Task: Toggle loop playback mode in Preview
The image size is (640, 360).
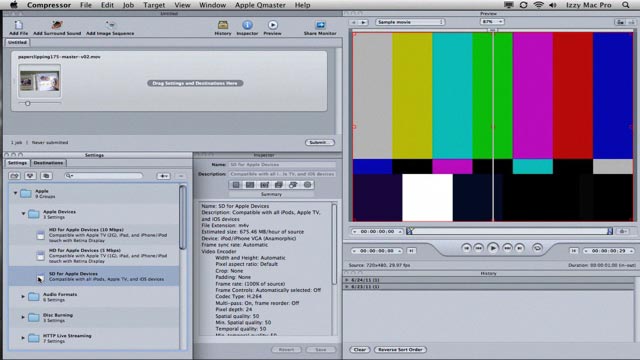Action: point(538,248)
